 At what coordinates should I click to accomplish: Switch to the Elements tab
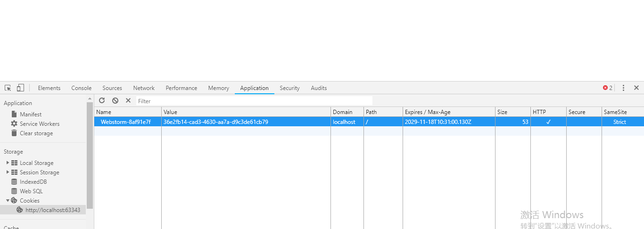tap(49, 88)
